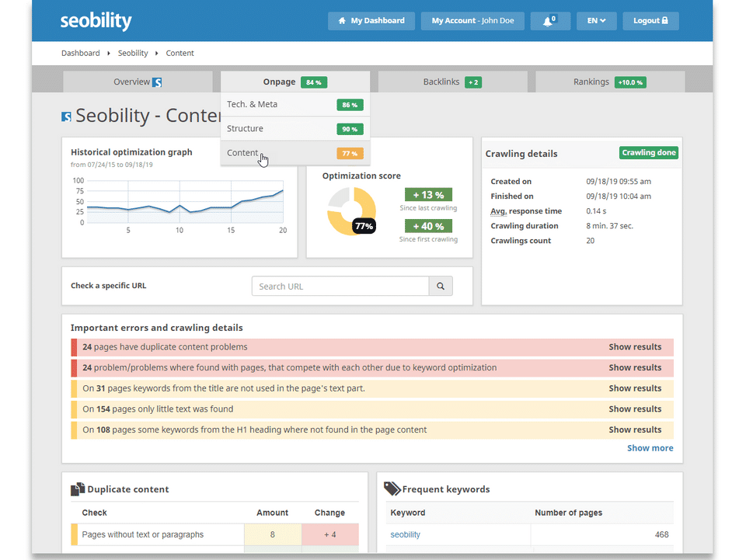The image size is (746, 560).
Task: Click the Avg. response time label
Action: click(526, 211)
